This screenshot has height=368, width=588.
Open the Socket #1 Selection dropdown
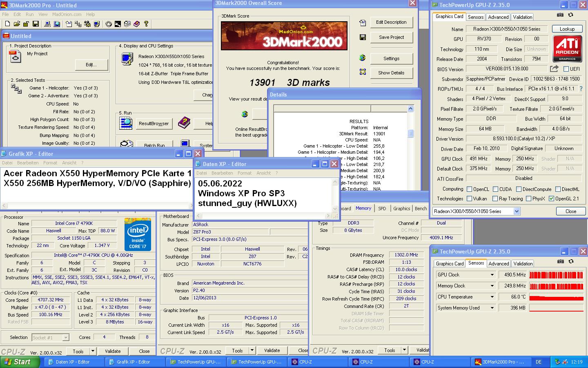coord(66,338)
